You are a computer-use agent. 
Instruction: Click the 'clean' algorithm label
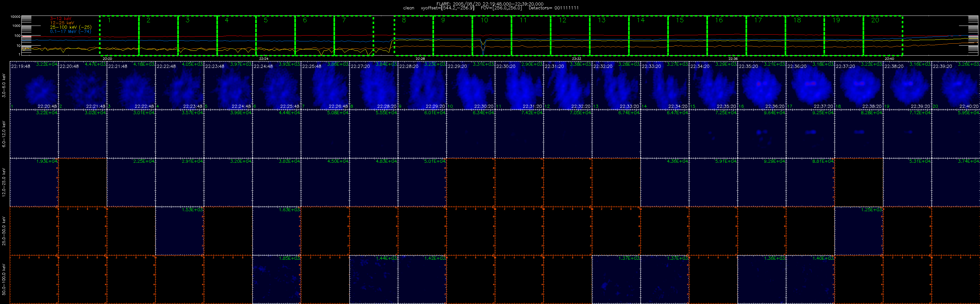408,8
